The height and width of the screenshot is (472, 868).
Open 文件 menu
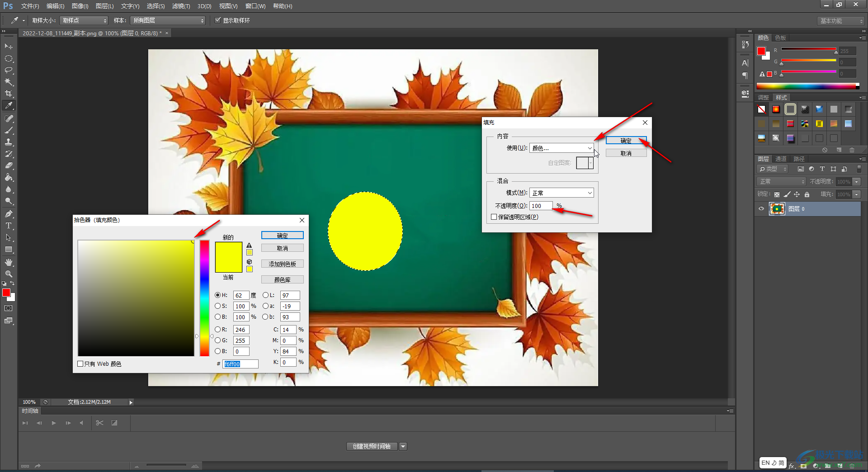coord(30,6)
